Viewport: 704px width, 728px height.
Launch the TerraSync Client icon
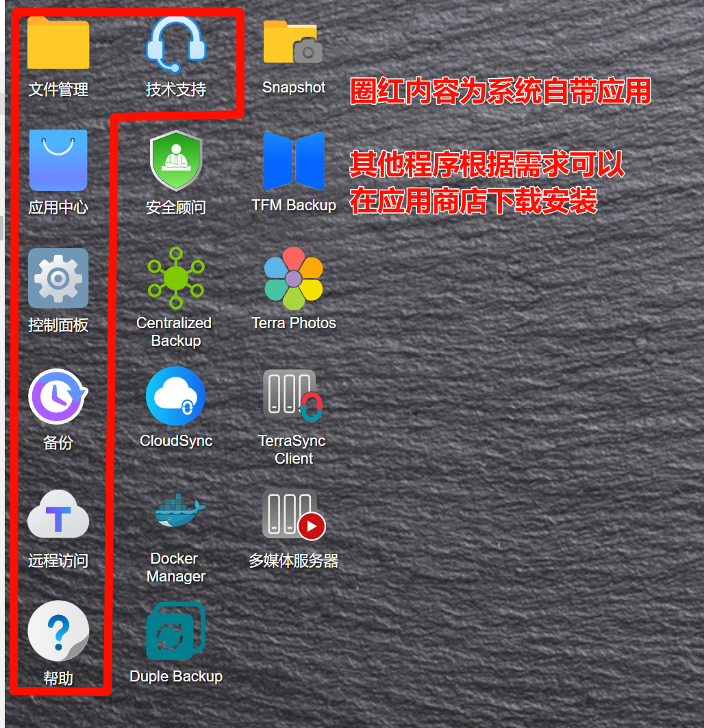(294, 396)
